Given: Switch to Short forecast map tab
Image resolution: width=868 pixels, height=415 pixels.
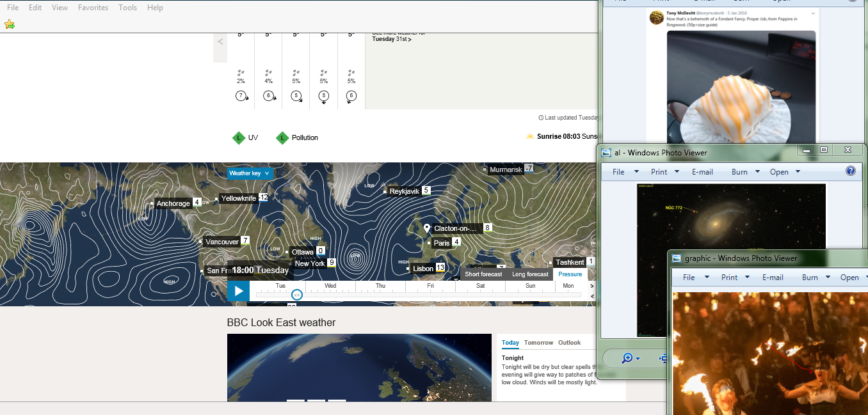Looking at the screenshot, I should [x=483, y=274].
